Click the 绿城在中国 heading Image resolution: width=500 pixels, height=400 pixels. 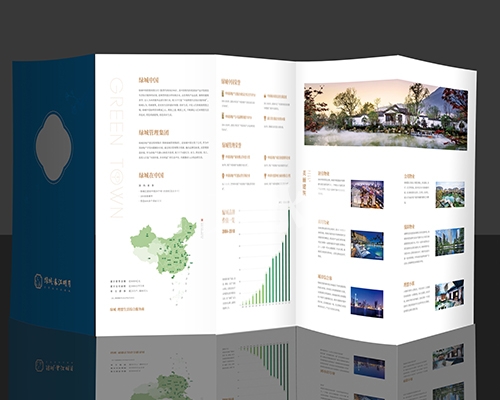pos(152,175)
